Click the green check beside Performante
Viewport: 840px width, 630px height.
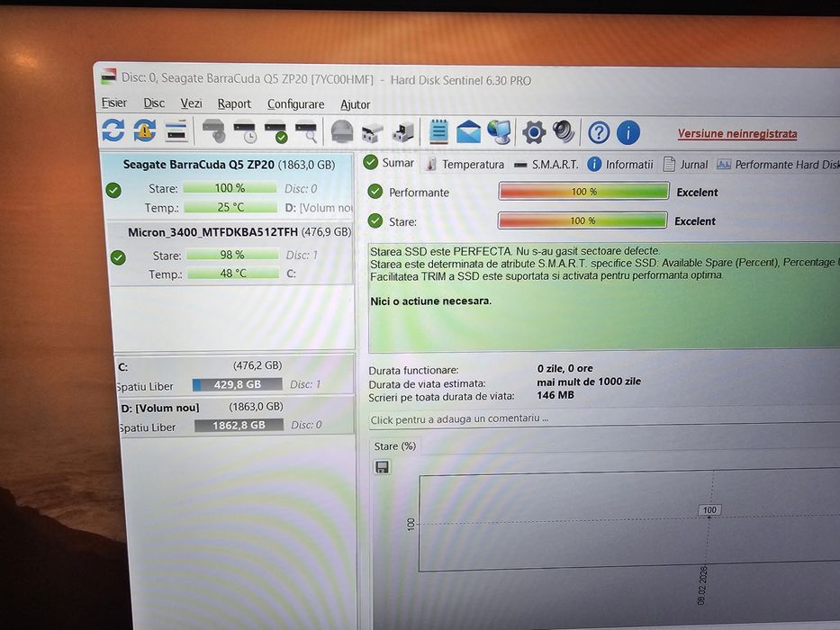coord(375,191)
